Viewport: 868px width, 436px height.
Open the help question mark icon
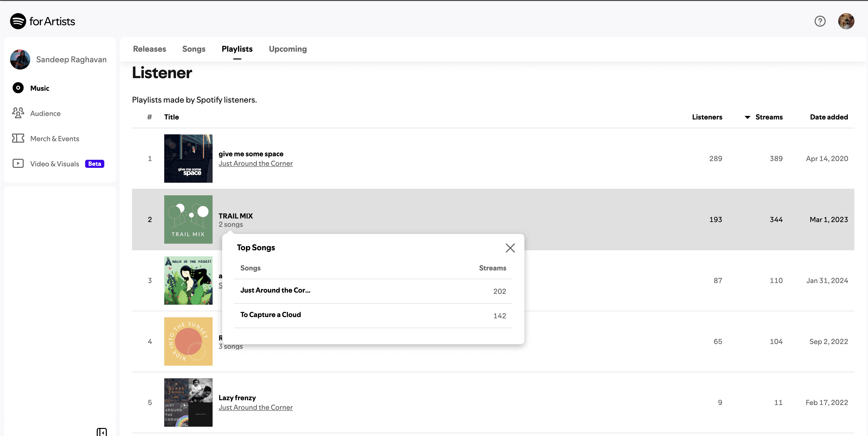coord(820,21)
